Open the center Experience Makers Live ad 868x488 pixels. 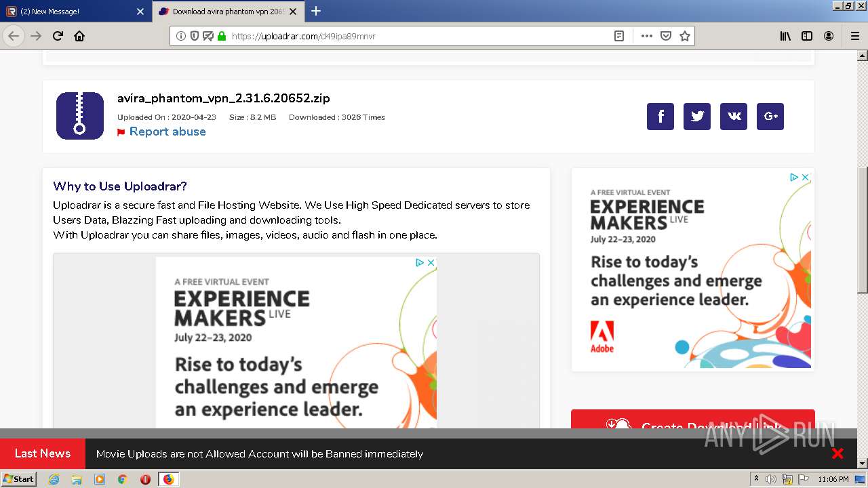296,342
